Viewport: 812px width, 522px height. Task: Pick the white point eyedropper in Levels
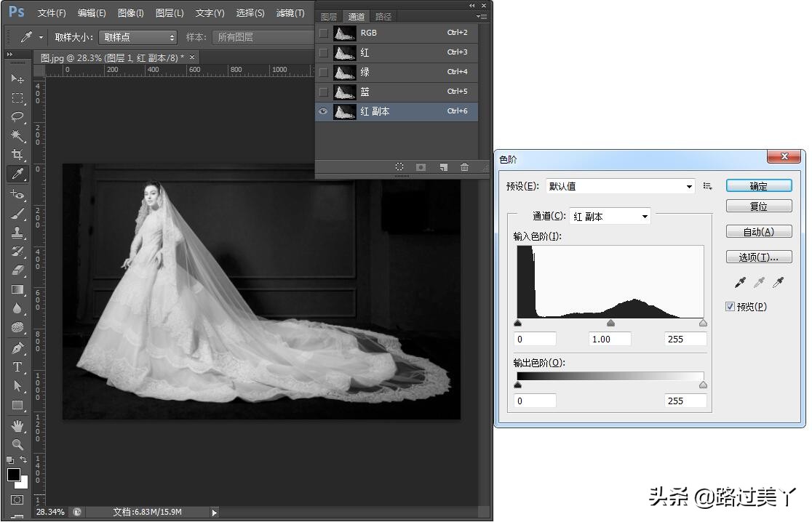coord(778,282)
